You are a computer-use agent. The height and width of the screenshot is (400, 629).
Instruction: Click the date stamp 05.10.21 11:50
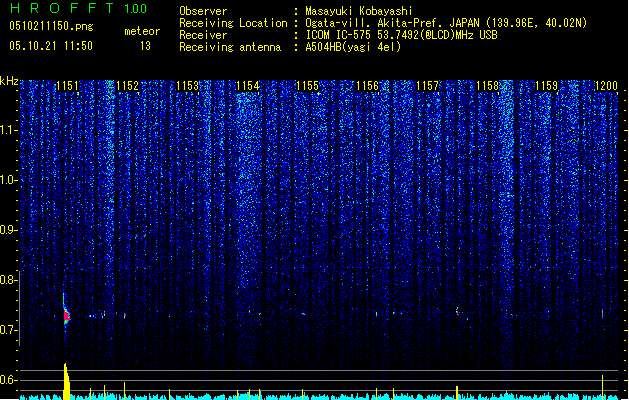tap(51, 46)
